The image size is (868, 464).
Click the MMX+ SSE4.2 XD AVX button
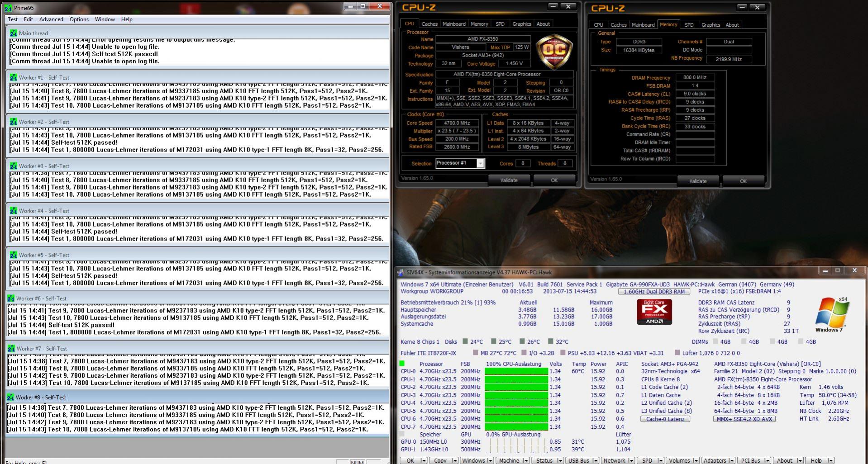click(744, 419)
